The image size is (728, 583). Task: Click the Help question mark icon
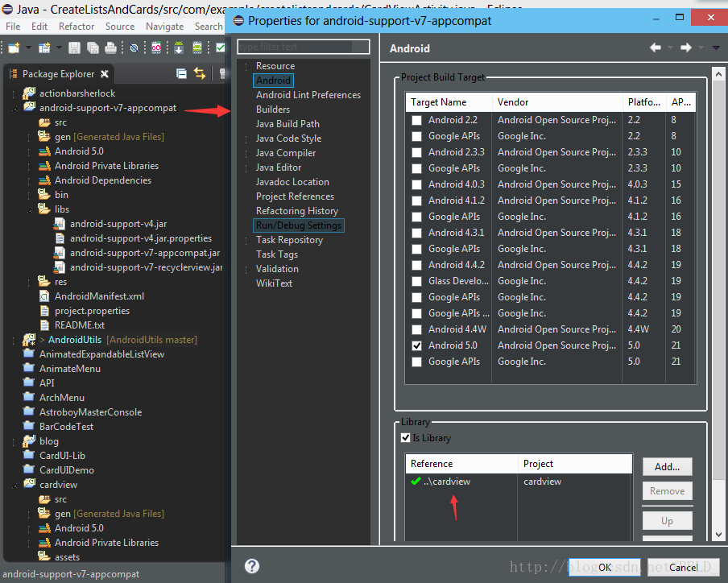252,566
